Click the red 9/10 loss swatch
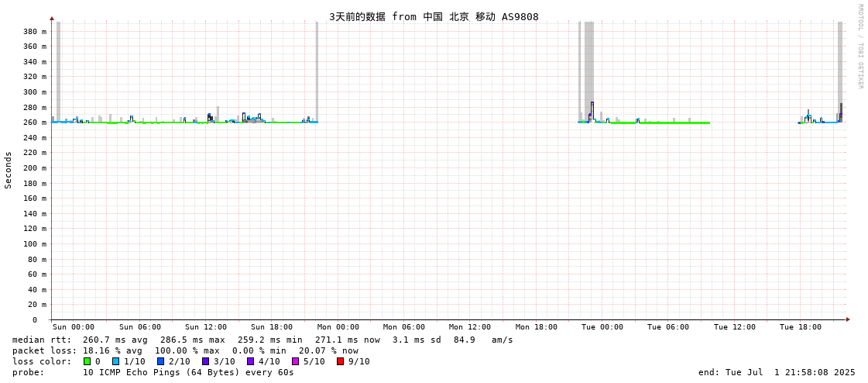Screen dimensions: 868x383 click(340, 361)
